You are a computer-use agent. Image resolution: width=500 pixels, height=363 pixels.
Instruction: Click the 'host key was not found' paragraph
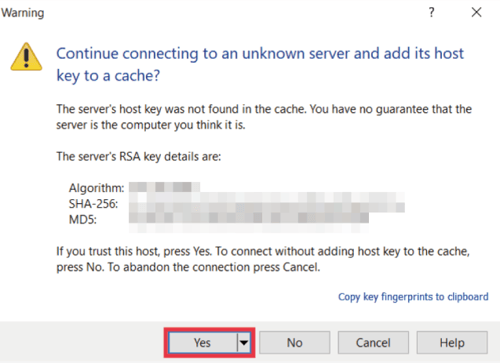264,117
